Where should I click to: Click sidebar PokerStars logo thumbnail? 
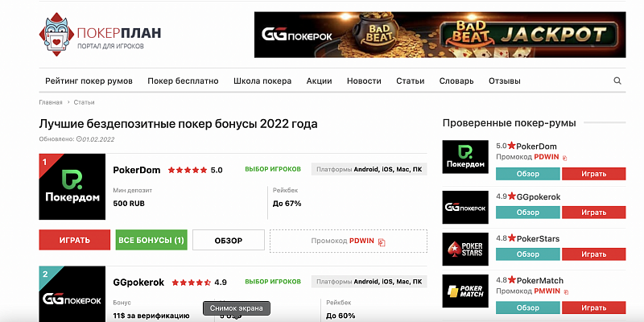point(465,250)
